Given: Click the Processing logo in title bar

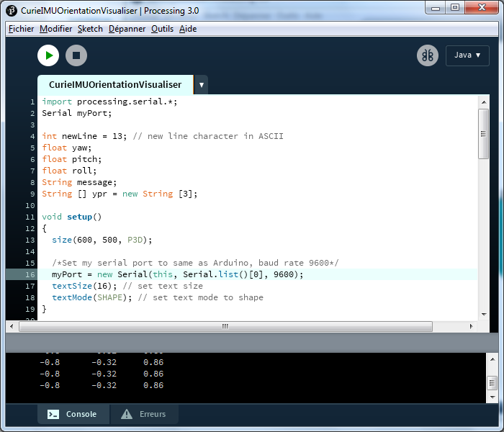Looking at the screenshot, I should pyautogui.click(x=12, y=11).
